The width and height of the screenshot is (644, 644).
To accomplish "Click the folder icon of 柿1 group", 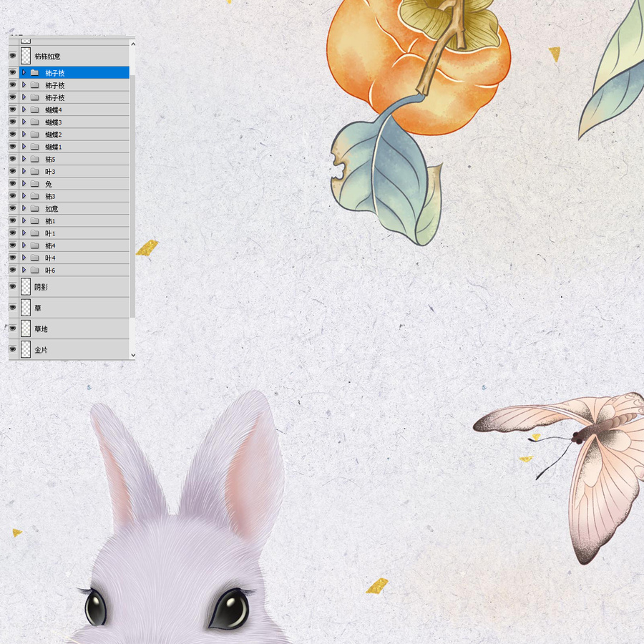I will tap(35, 220).
